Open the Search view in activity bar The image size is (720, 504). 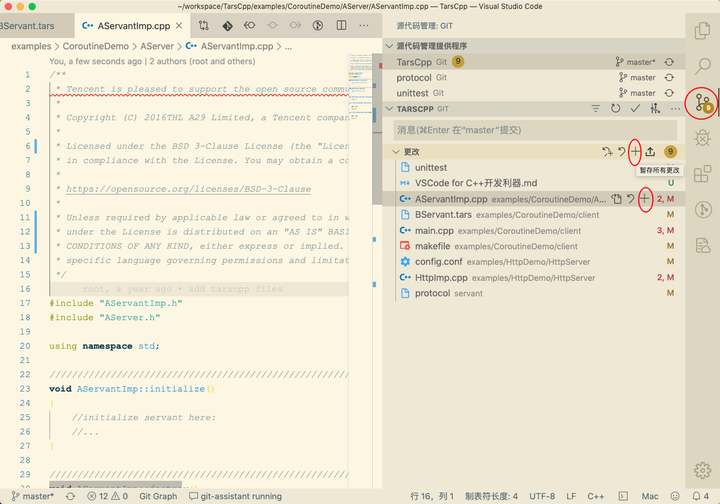point(702,66)
